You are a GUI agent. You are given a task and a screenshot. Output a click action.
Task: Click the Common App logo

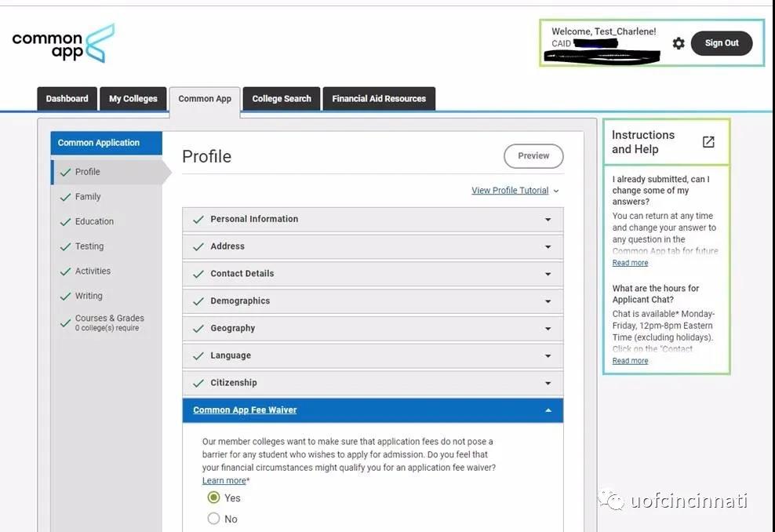[64, 43]
